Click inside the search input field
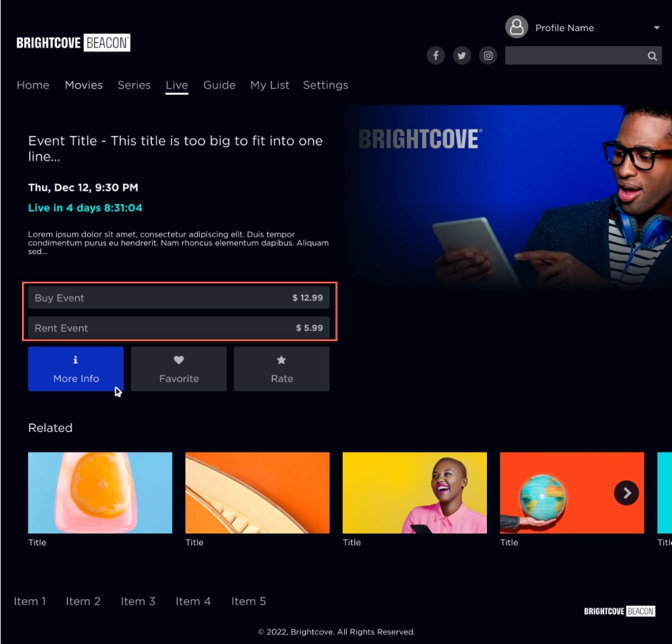 pyautogui.click(x=575, y=55)
